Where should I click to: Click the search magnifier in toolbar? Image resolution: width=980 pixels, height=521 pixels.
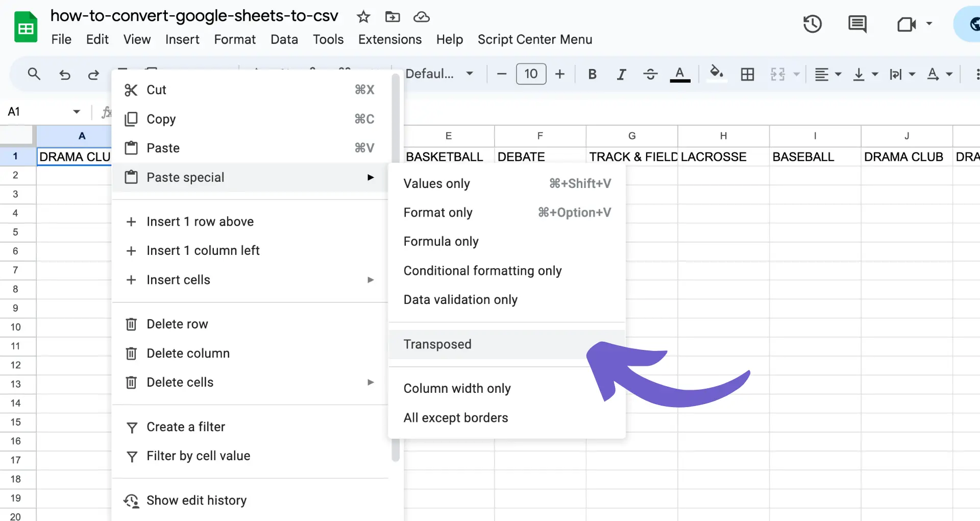(x=34, y=74)
